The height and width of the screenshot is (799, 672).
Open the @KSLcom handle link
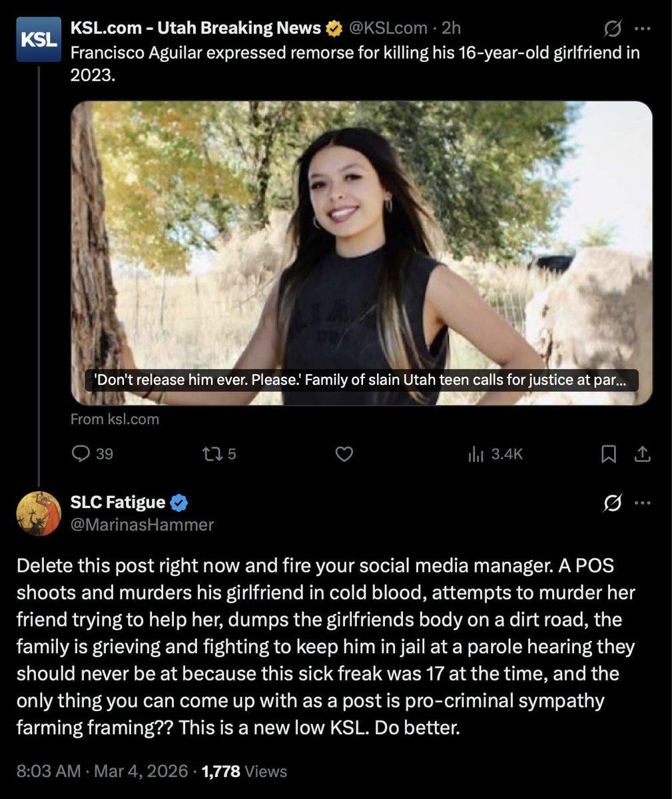click(388, 28)
